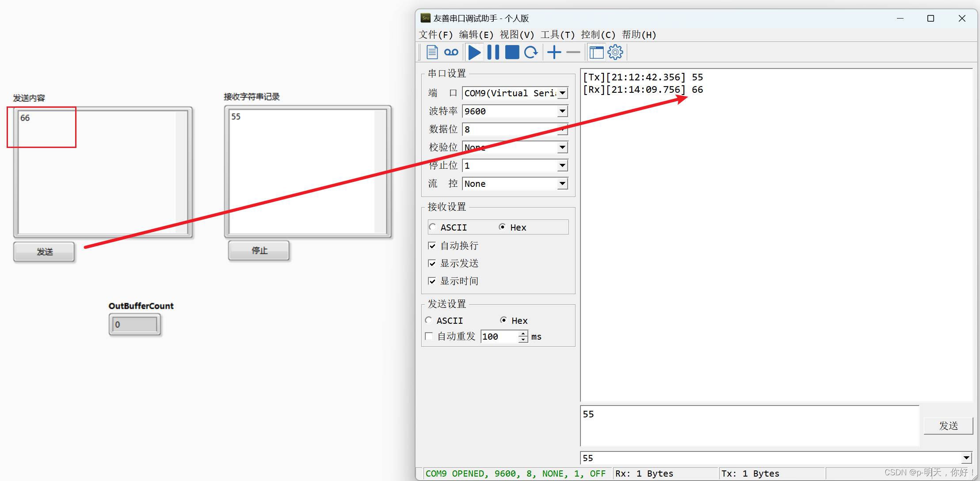Open the 流控 None dropdown

[562, 184]
